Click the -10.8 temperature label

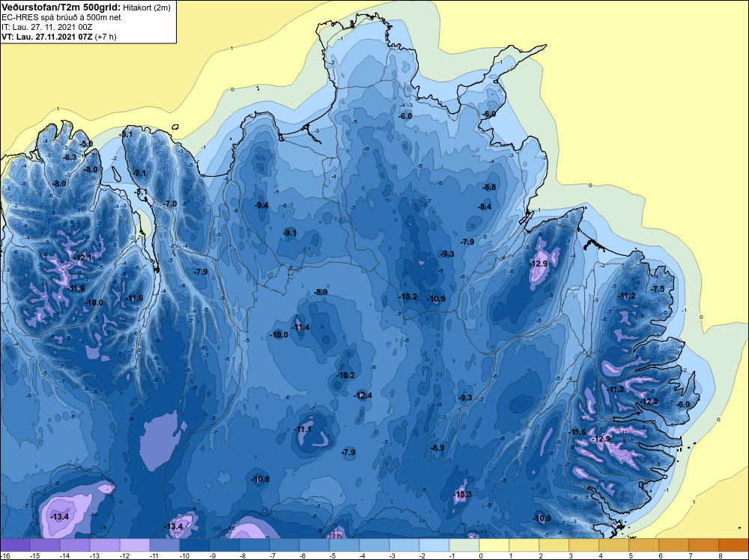[x=261, y=479]
